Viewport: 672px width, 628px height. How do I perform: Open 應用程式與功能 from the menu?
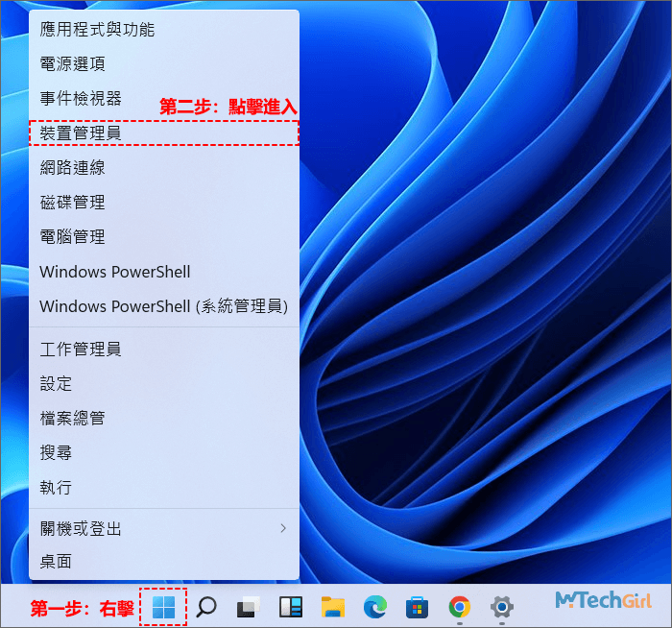pos(96,29)
